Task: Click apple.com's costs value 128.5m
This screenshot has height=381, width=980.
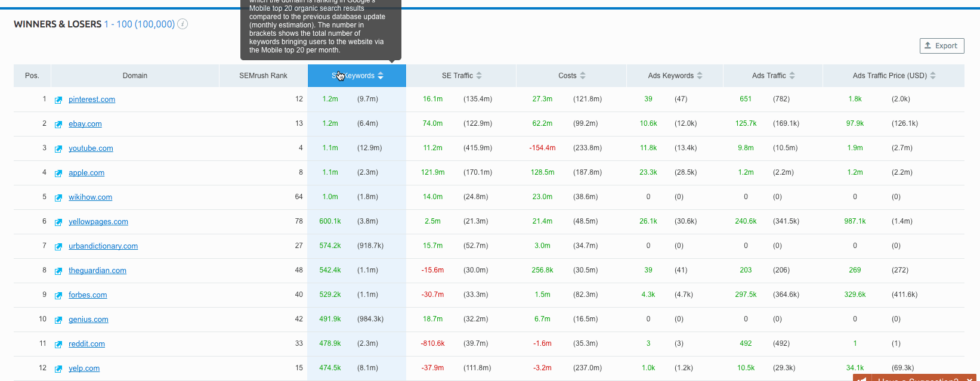Action: click(542, 172)
